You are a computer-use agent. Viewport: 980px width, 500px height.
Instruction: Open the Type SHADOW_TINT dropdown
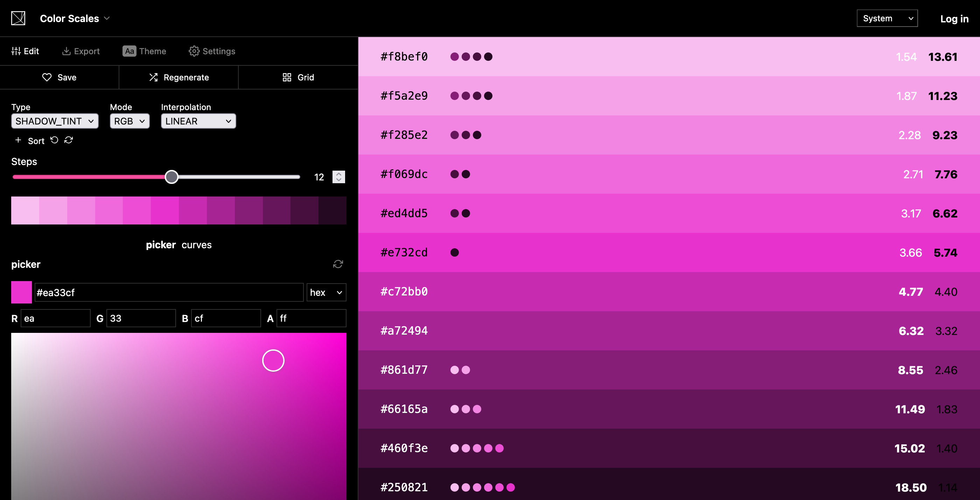click(x=55, y=121)
